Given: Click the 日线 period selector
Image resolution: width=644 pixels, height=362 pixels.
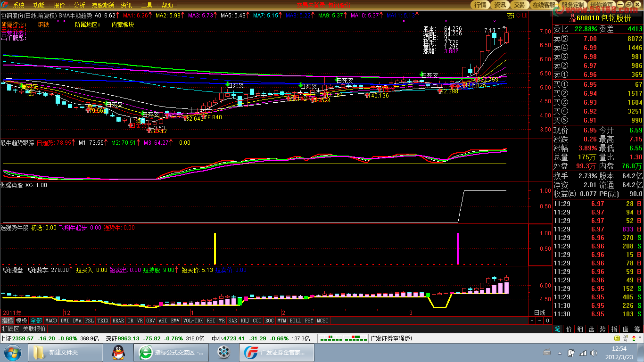Looking at the screenshot, I should click(x=539, y=313).
